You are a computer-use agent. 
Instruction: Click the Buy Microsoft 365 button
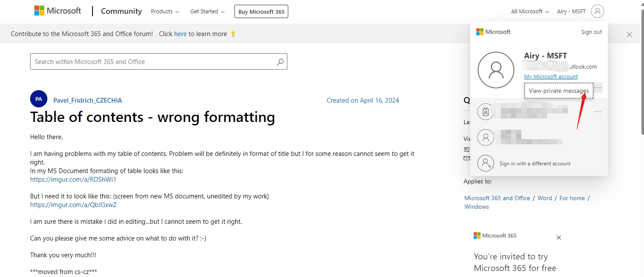click(261, 11)
